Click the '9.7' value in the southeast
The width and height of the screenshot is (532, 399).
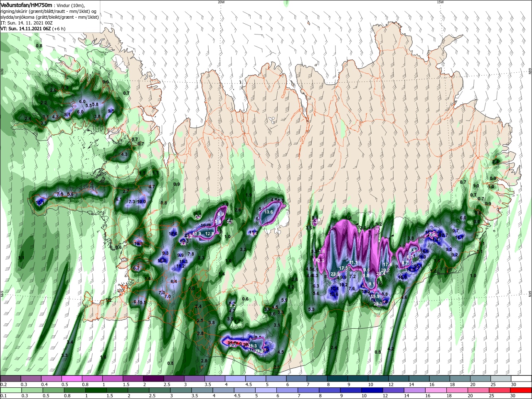(x=455, y=231)
